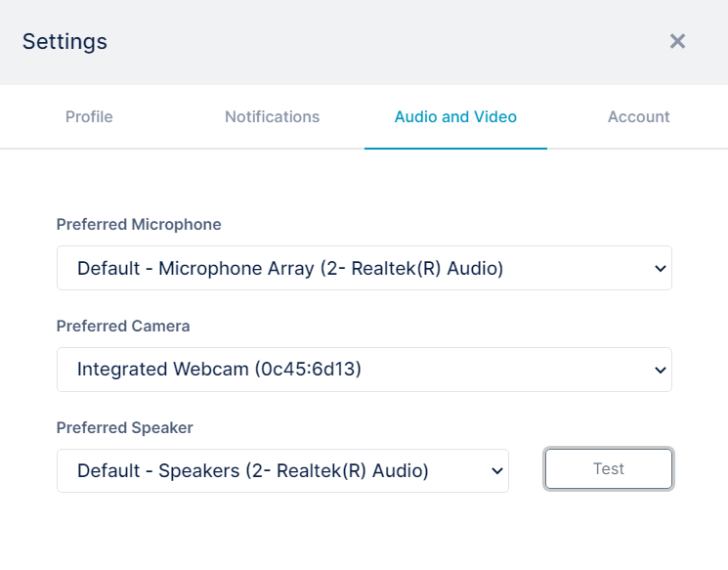The height and width of the screenshot is (570, 728).
Task: Click the Preferred Camera label
Action: point(123,327)
